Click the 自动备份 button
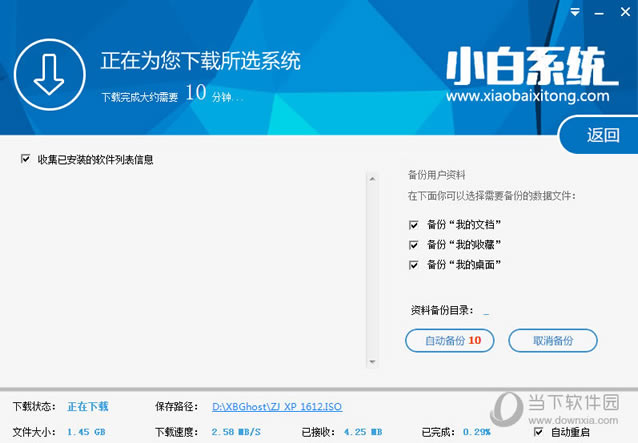This screenshot has height=443, width=638. (x=450, y=341)
